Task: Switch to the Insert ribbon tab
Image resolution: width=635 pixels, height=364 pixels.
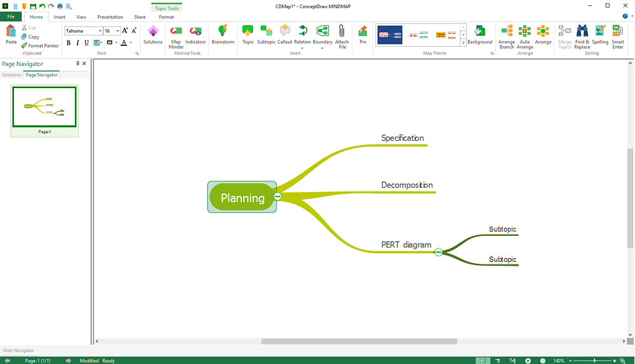Action: click(59, 17)
